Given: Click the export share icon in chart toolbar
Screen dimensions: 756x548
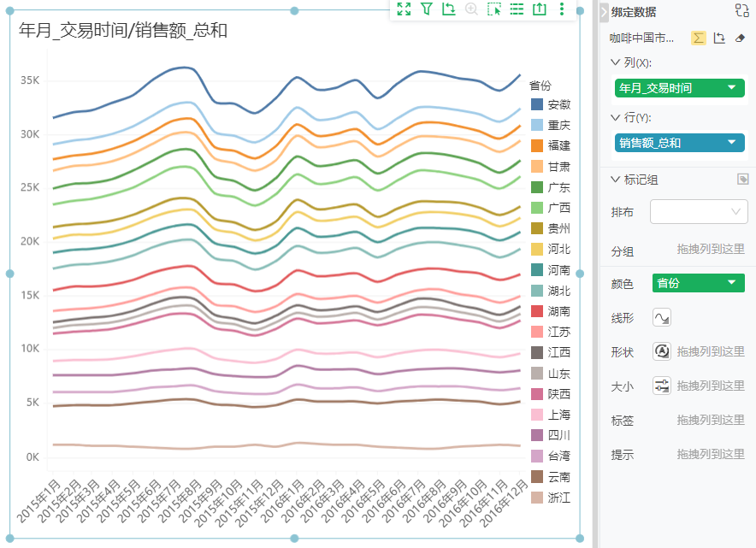Looking at the screenshot, I should pyautogui.click(x=540, y=9).
